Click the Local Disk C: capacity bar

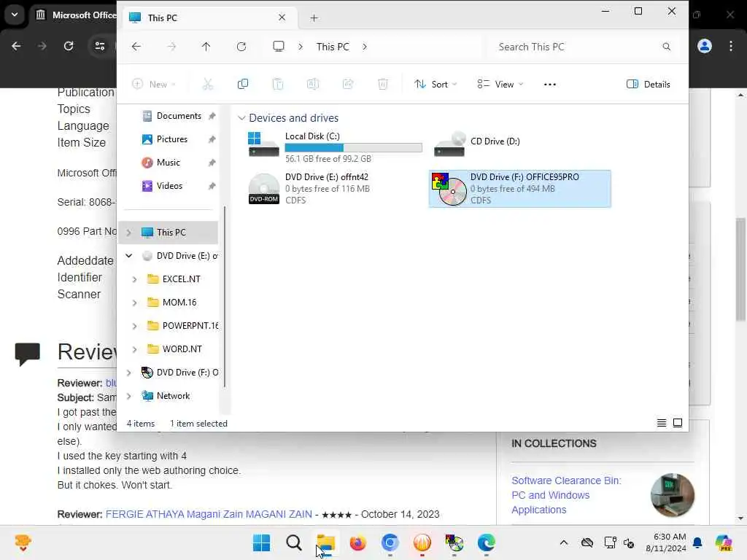354,147
